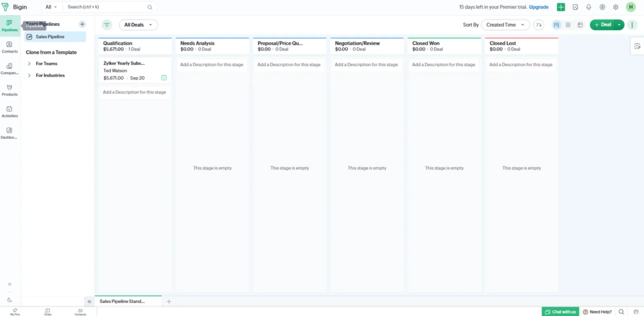Select the Sales Pipeline Stand... bottom tab
644x316 pixels.
pos(128,301)
